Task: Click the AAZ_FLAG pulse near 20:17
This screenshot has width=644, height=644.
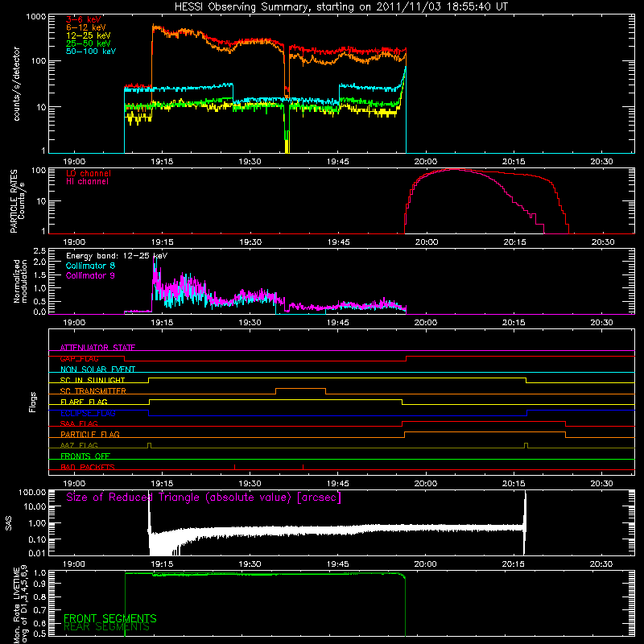Action: (526, 445)
